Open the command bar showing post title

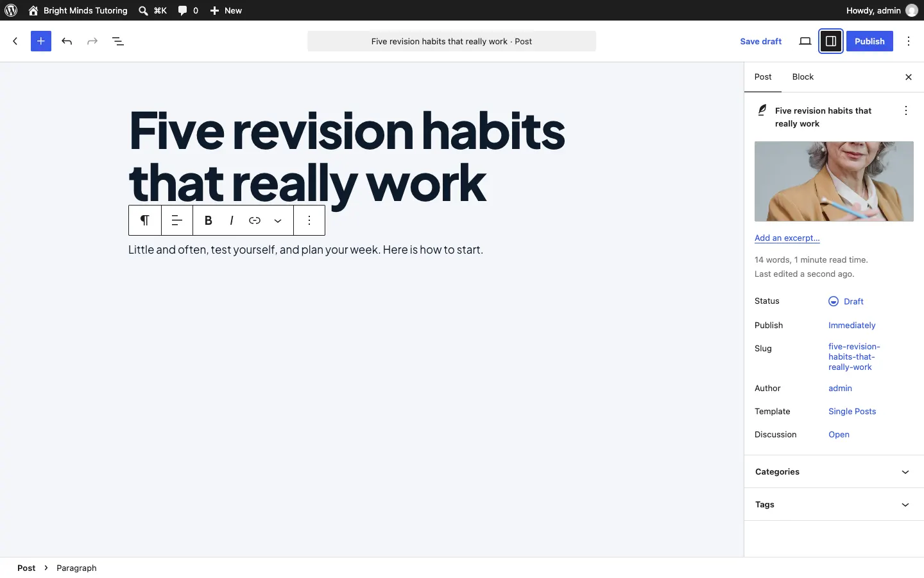[452, 41]
